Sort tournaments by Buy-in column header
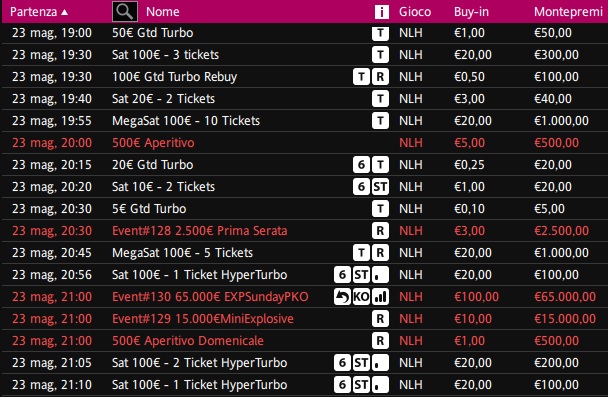 (471, 12)
